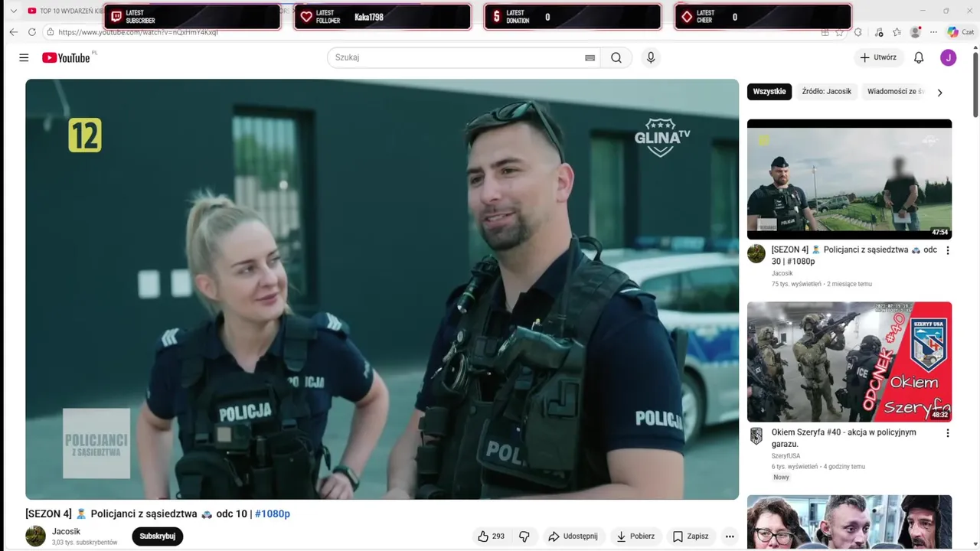Open title Okiem Szeryfa #40 akcja w garażu
This screenshot has width=980, height=551.
(x=844, y=438)
